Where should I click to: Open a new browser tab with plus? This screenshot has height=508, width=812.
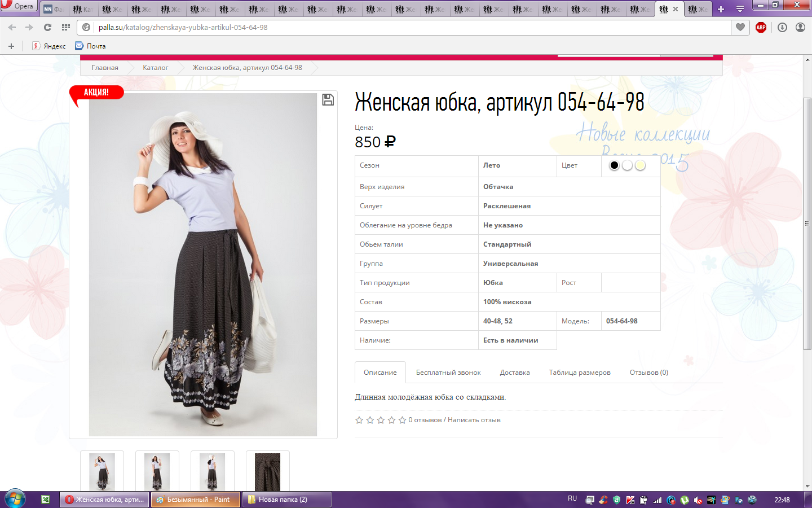tap(721, 9)
